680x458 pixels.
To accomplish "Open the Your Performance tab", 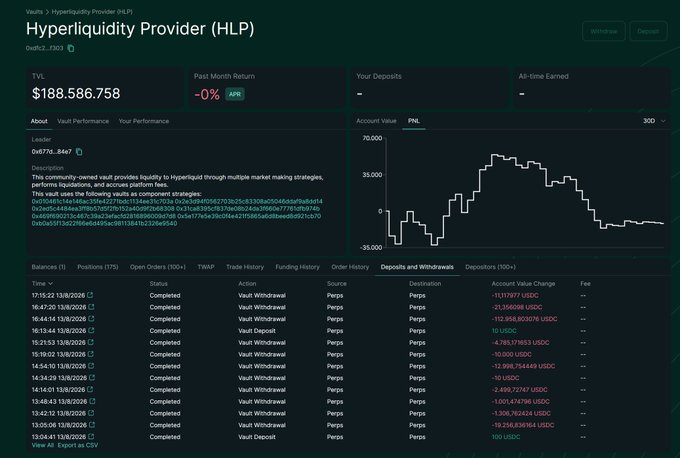I will click(144, 121).
